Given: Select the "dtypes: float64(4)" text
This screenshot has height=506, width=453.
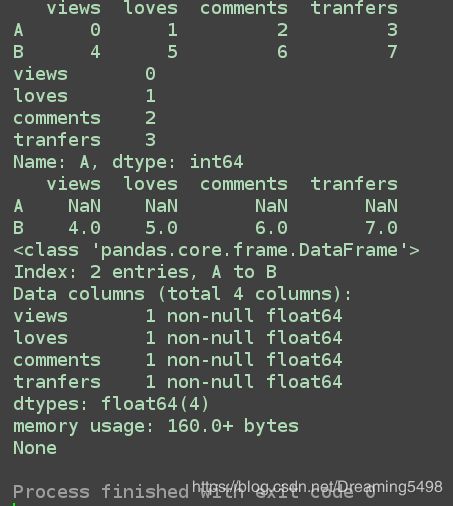Looking at the screenshot, I should point(111,404).
